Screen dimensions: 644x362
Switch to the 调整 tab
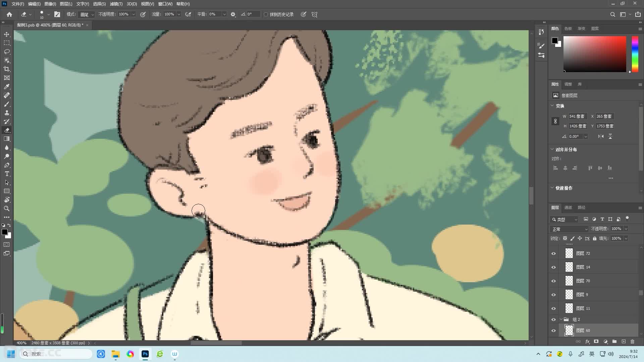click(x=568, y=84)
